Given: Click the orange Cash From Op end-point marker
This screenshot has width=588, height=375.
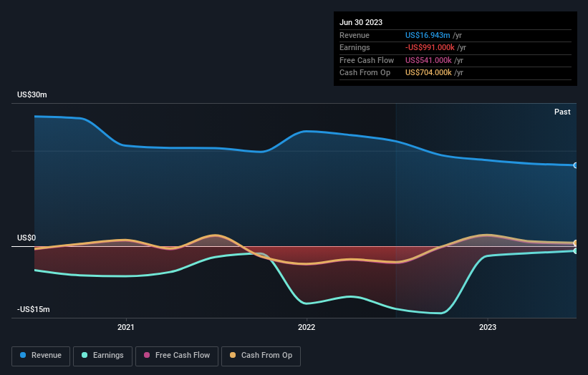Looking at the screenshot, I should click(x=576, y=243).
